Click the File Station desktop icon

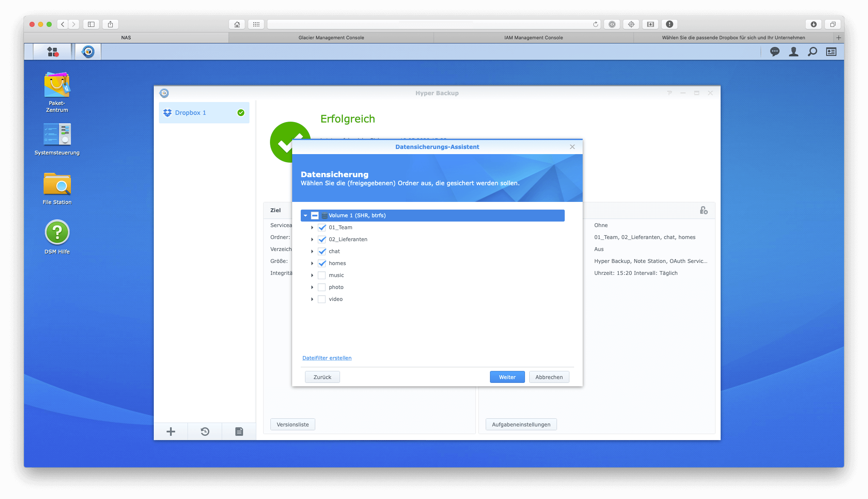tap(57, 187)
